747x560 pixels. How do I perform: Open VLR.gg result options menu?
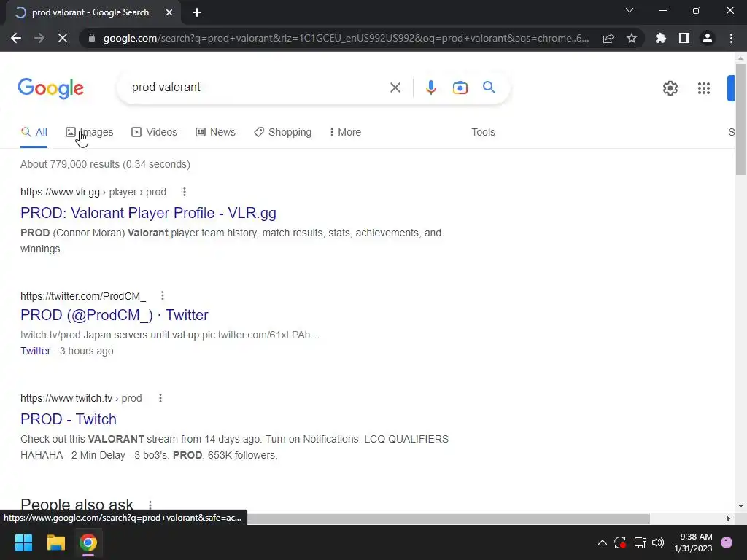coord(185,192)
